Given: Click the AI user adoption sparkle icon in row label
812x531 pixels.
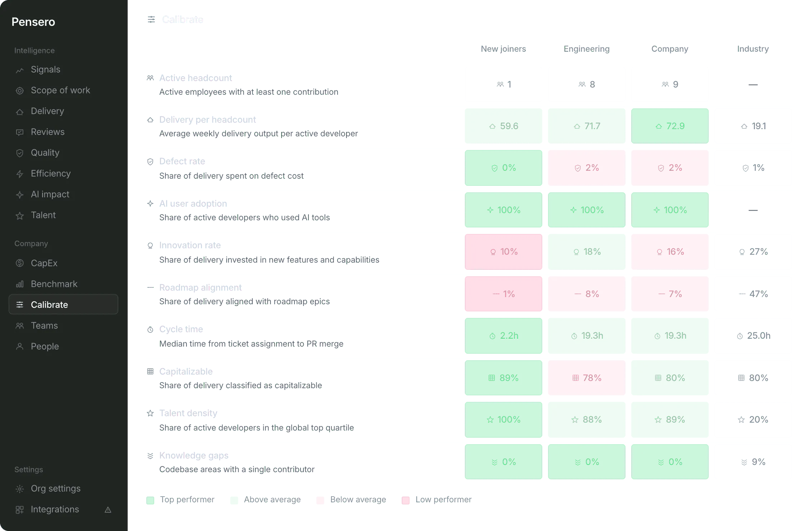Looking at the screenshot, I should click(150, 203).
